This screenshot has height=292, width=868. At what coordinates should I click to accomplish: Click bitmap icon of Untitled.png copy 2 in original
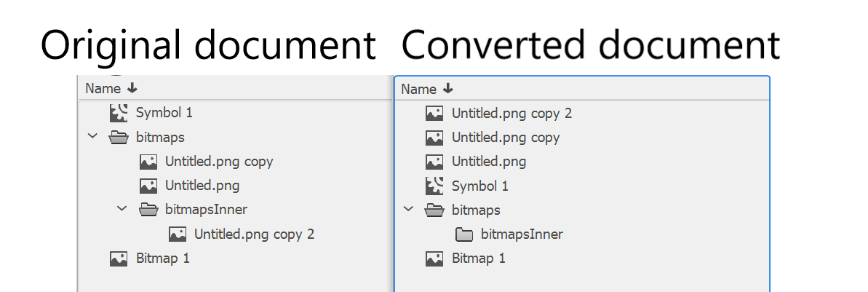pyautogui.click(x=177, y=234)
